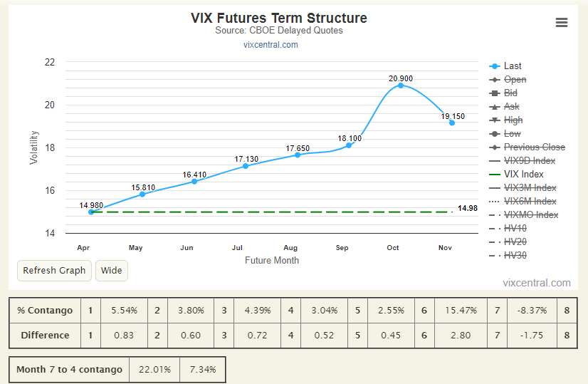Show the Open series in legend
Screen dimensions: 588x384
click(508, 80)
